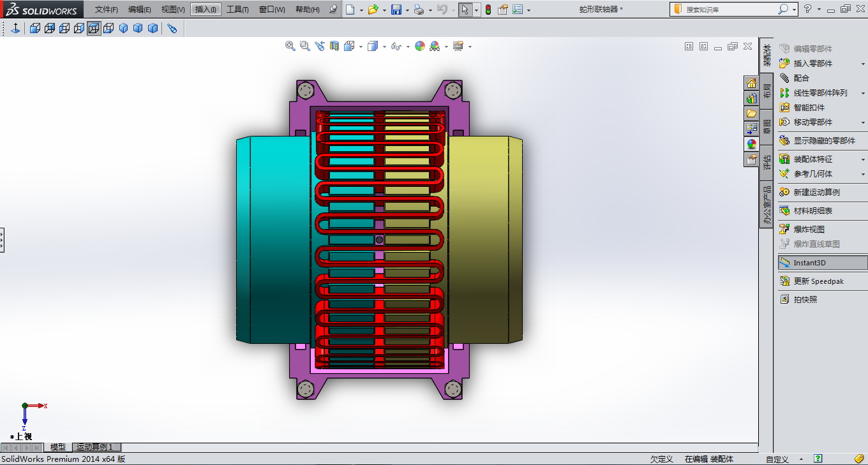Click the Undo arrow icon
Viewport: 868px width, 465px height.
coord(442,10)
